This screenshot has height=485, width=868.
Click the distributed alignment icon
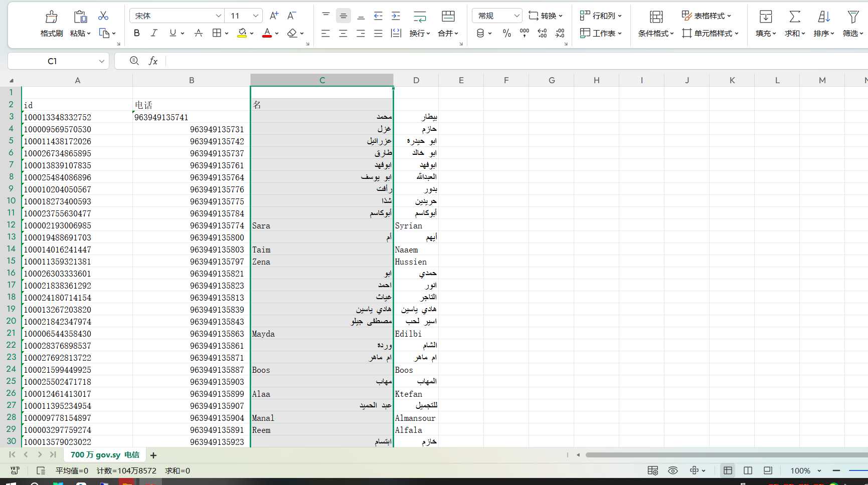pos(396,33)
